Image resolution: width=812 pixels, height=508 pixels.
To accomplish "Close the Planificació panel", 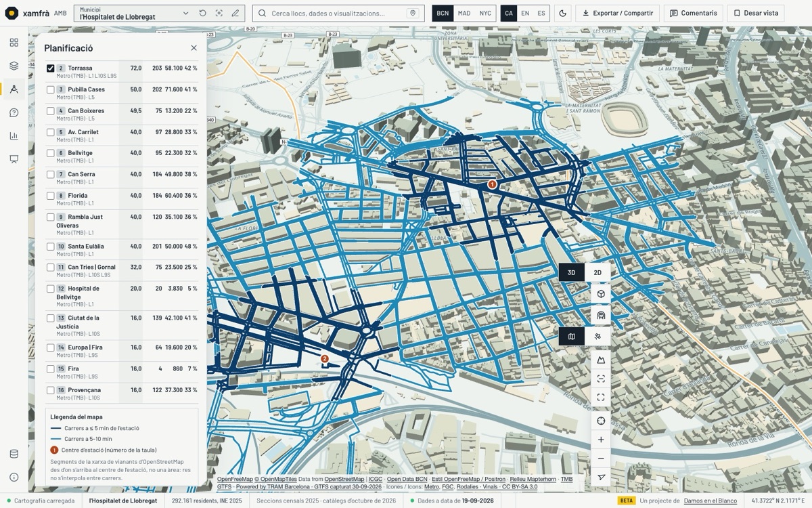I will pos(194,48).
